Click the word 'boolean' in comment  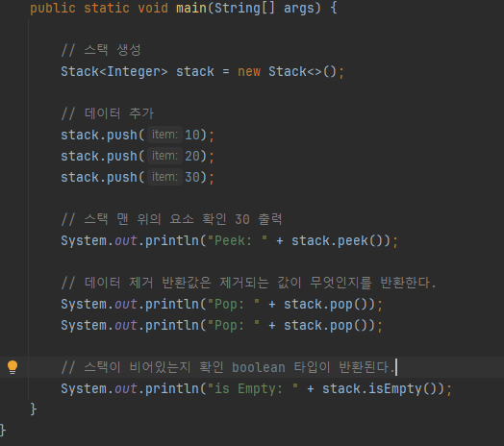pos(259,367)
